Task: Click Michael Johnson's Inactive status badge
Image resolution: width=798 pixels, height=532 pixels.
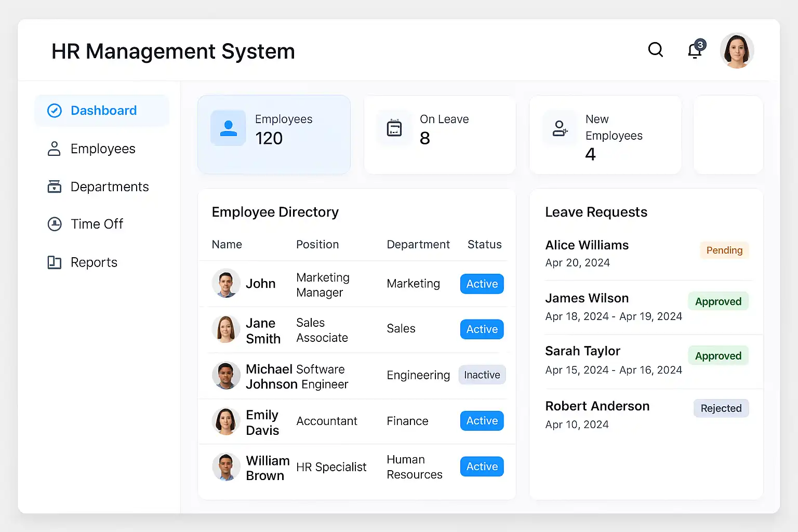Action: (x=482, y=375)
